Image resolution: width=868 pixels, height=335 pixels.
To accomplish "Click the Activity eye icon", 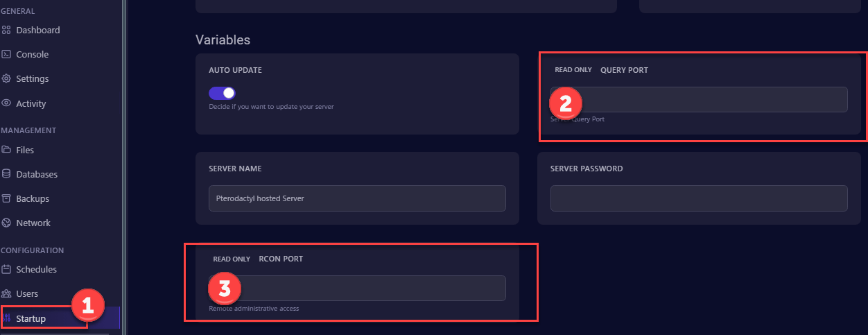I will (6, 103).
